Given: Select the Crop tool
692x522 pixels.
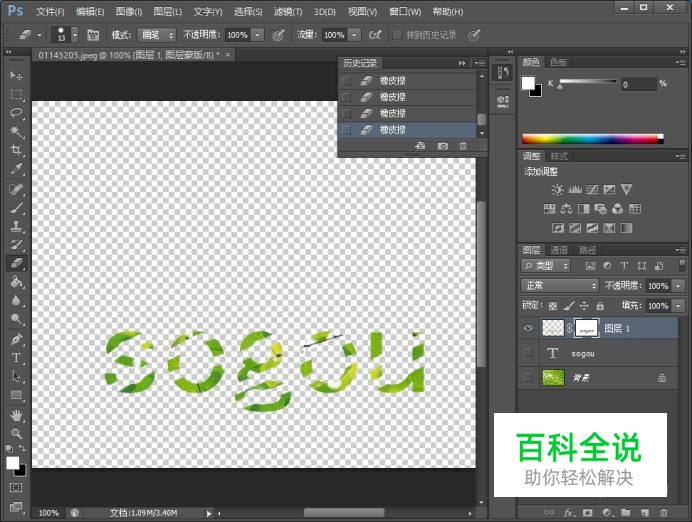Looking at the screenshot, I should pos(16,150).
